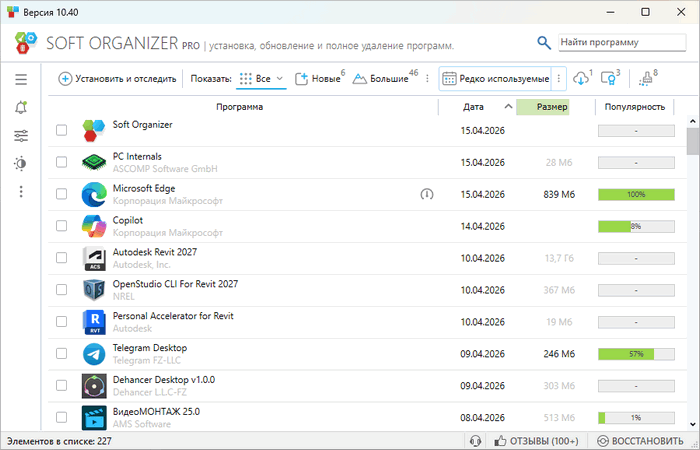The height and width of the screenshot is (450, 700).
Task: Open the three-dot options beside 'Редко используемые'
Action: [x=560, y=79]
